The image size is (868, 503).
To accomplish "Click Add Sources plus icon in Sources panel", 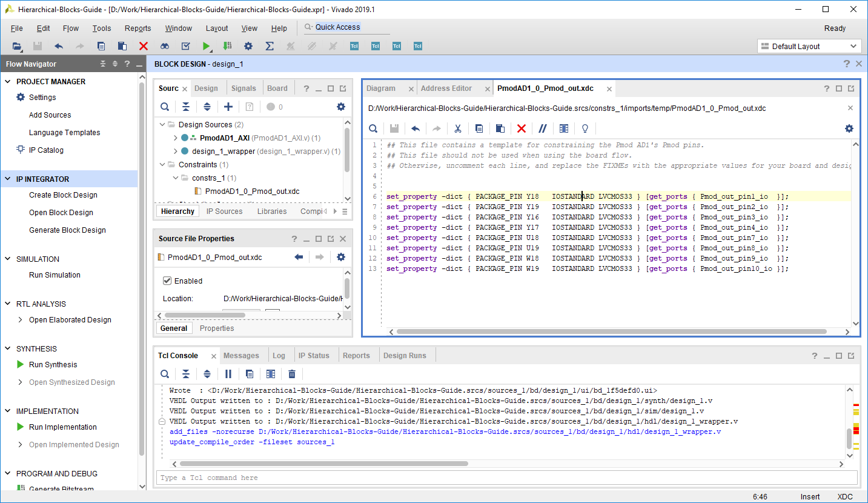I will pyautogui.click(x=228, y=107).
